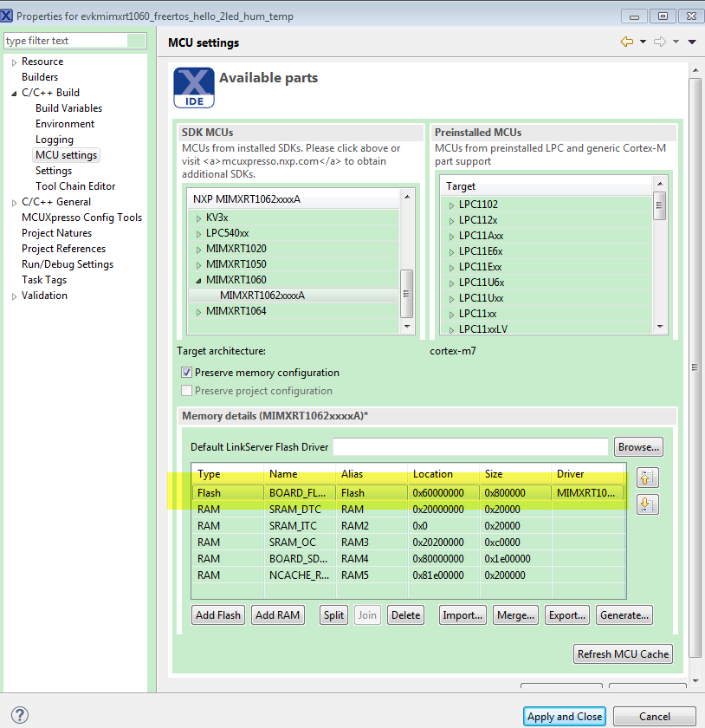The height and width of the screenshot is (728, 705).
Task: Expand the Validation tree node
Action: click(x=14, y=296)
